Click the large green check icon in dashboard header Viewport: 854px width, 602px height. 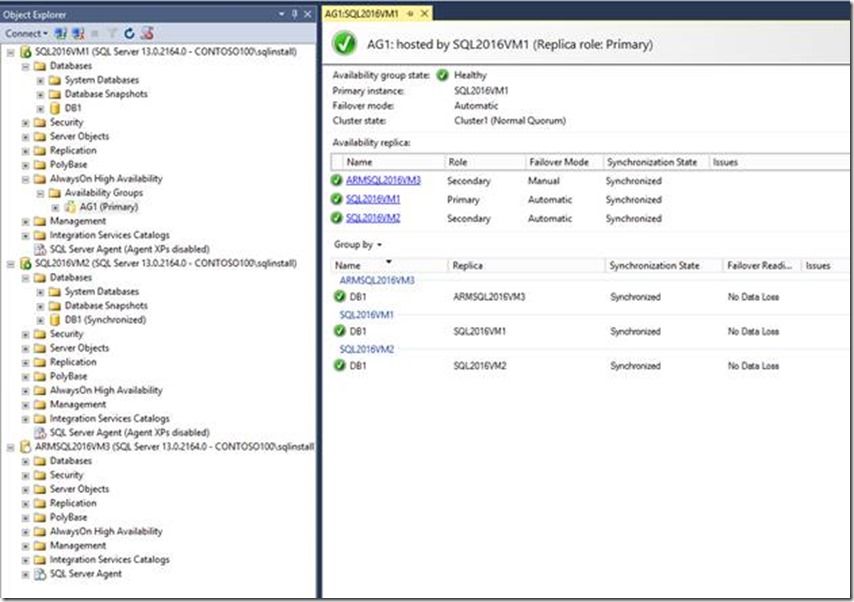(x=345, y=44)
